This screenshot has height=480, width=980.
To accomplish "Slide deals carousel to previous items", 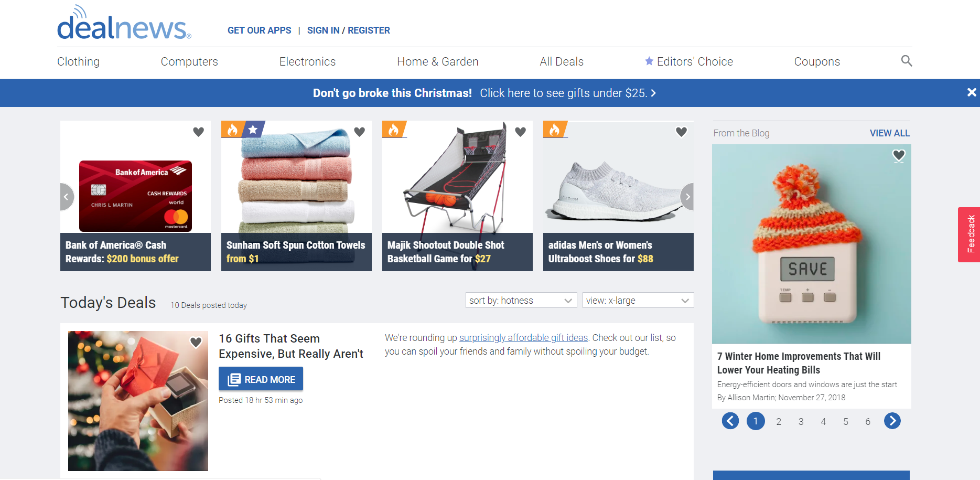I will click(67, 197).
